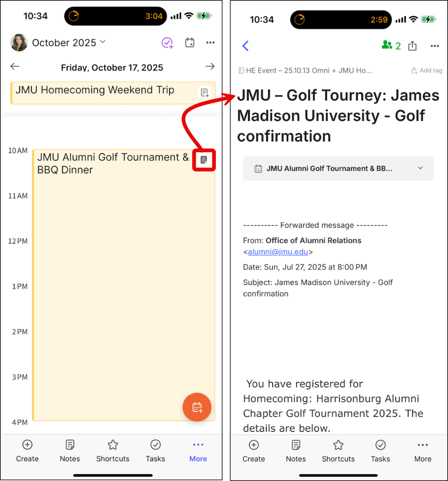Screen dimensions: 448x481
Task: Expand the linked JMU Alumni Golf Tournament event
Action: tap(338, 168)
